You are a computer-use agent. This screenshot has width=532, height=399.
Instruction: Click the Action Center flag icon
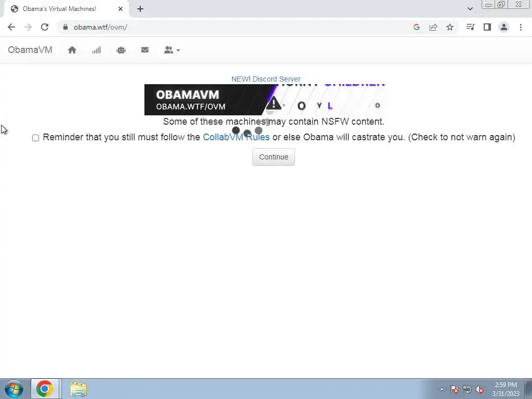(x=455, y=390)
